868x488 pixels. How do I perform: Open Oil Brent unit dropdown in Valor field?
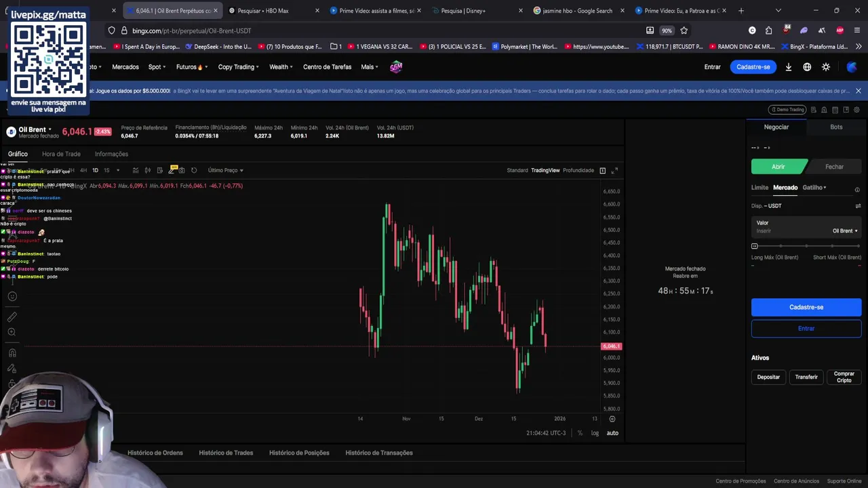pos(845,231)
